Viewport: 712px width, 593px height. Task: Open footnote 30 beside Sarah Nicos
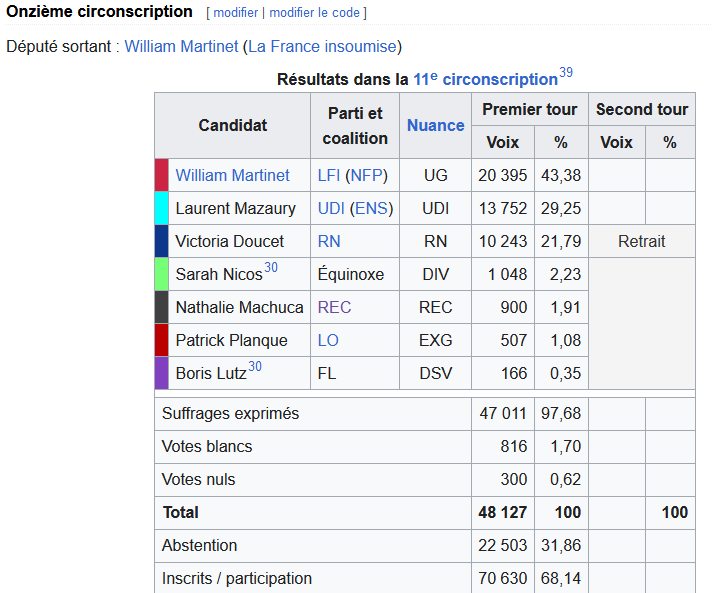click(271, 267)
